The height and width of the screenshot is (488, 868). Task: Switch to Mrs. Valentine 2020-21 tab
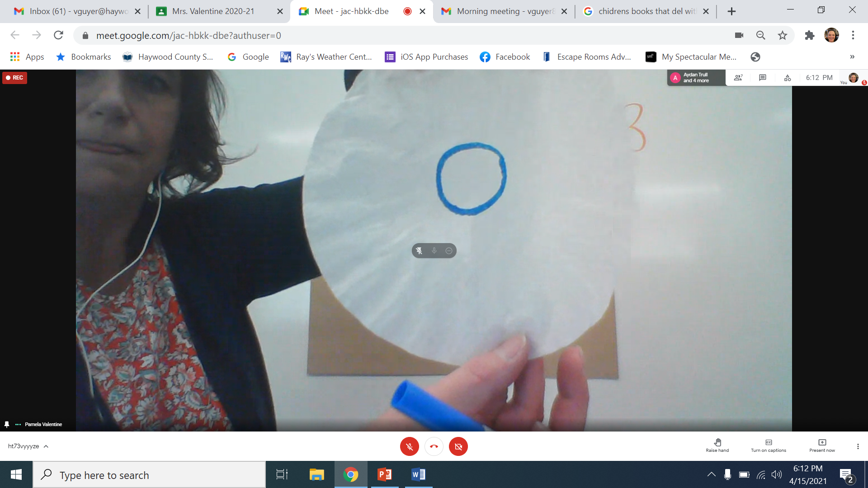coord(213,11)
